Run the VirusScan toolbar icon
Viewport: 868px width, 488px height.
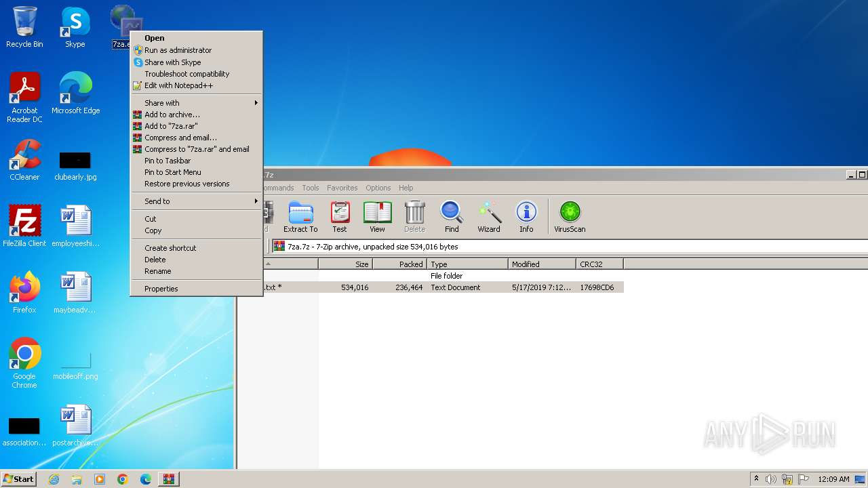[x=570, y=217]
